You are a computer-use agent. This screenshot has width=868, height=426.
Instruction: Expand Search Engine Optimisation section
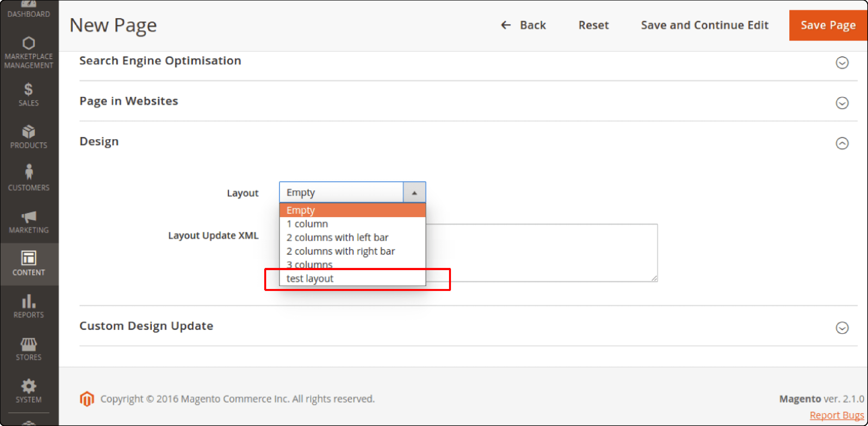click(x=842, y=63)
